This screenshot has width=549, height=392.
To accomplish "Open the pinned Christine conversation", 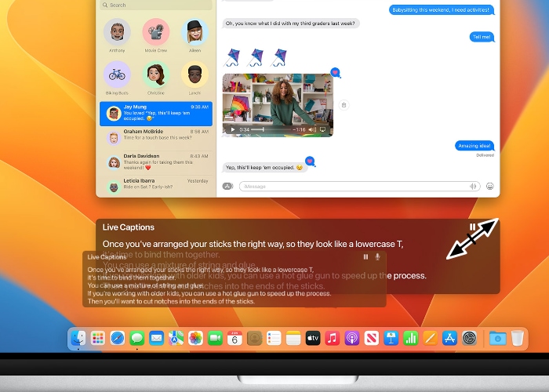I will tap(156, 76).
